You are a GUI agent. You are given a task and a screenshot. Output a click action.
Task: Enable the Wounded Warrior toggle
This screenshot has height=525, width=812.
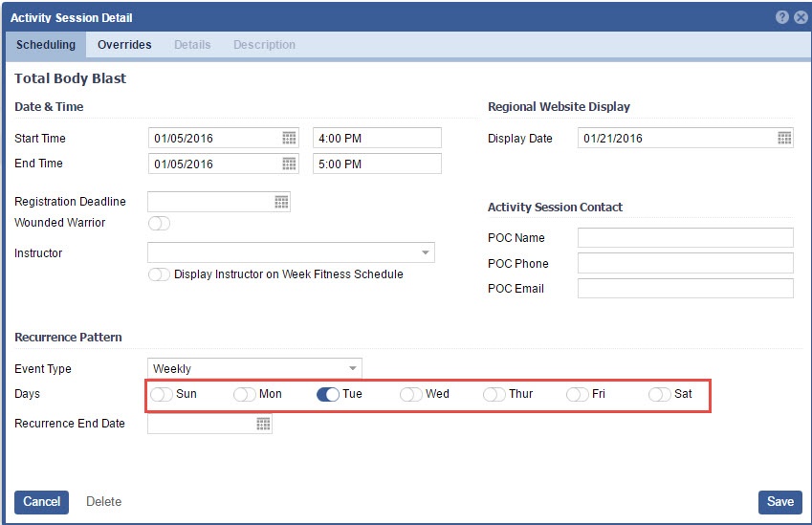pos(159,223)
